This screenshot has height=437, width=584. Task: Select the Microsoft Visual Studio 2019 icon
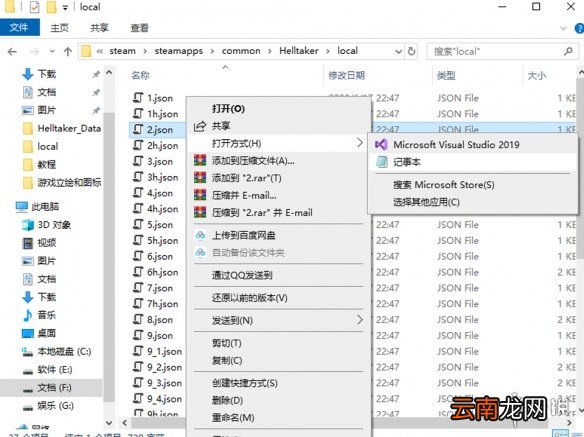point(381,145)
